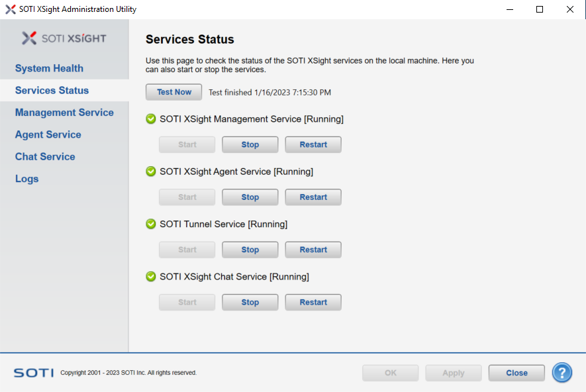
Task: Stop the XSight Agent Service
Action: 250,197
